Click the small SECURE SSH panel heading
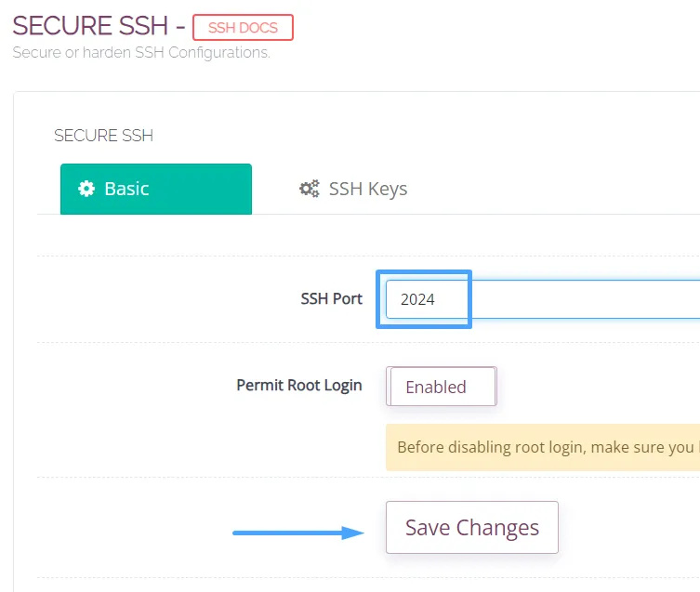This screenshot has height=592, width=700. tap(103, 136)
